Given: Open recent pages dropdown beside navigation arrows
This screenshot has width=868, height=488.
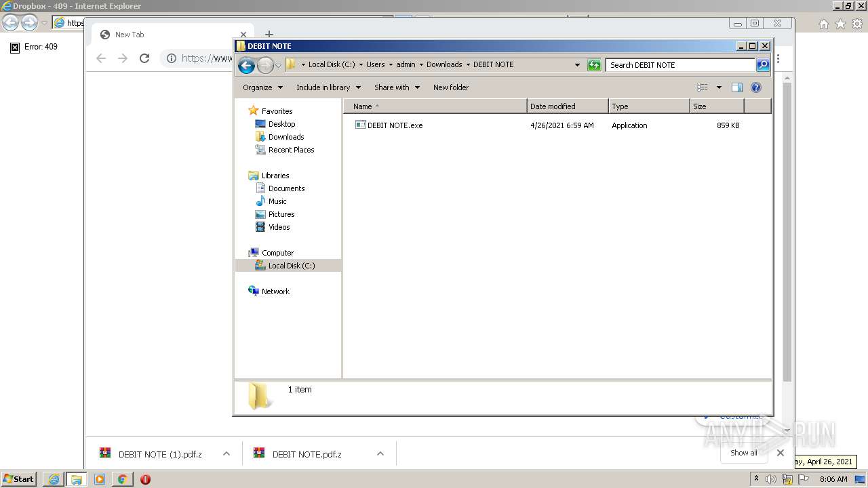Looking at the screenshot, I should pos(278,66).
